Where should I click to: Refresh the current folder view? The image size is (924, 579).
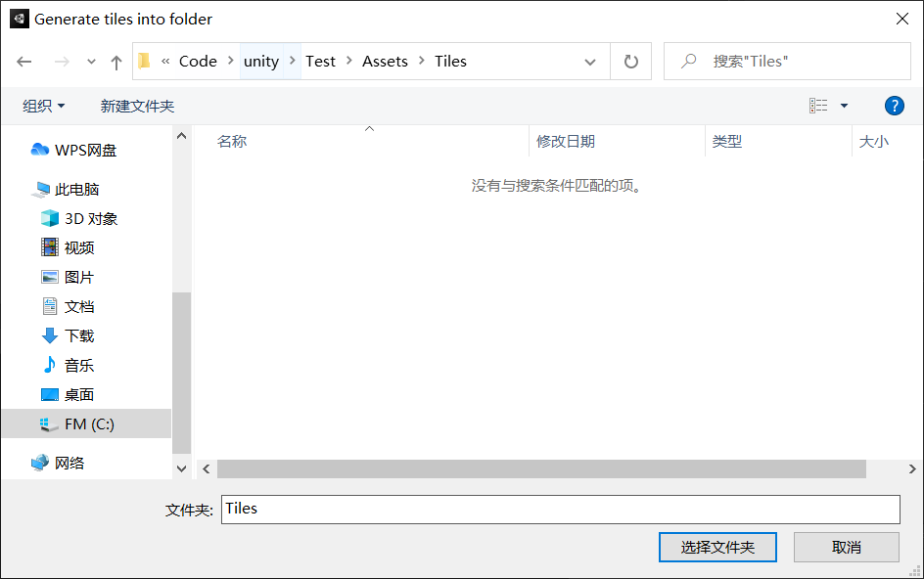[x=631, y=61]
